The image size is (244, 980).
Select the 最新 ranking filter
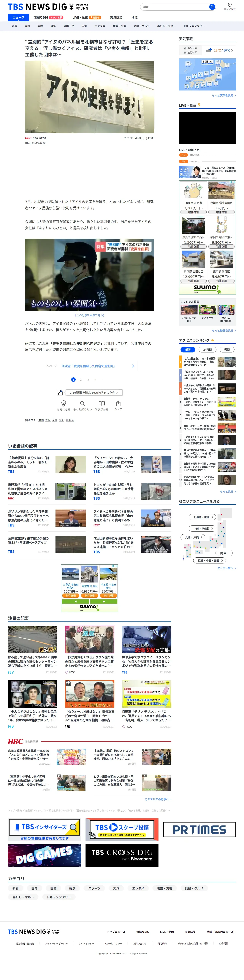(188, 349)
